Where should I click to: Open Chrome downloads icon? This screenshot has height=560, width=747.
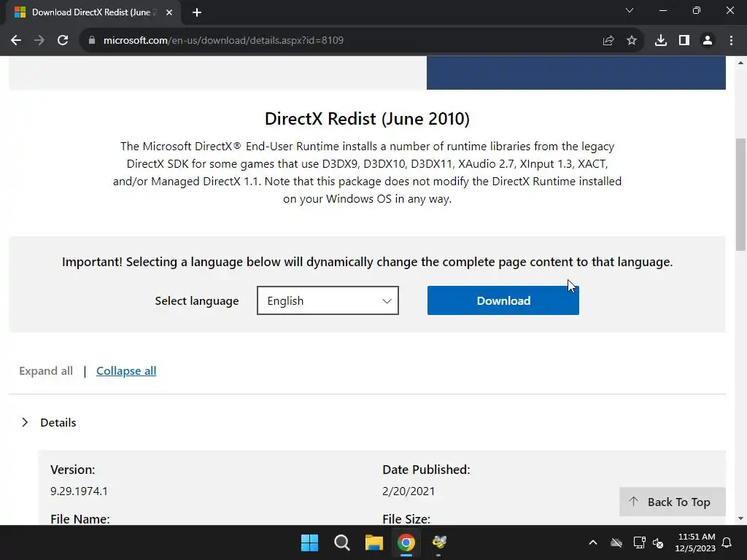[661, 41]
